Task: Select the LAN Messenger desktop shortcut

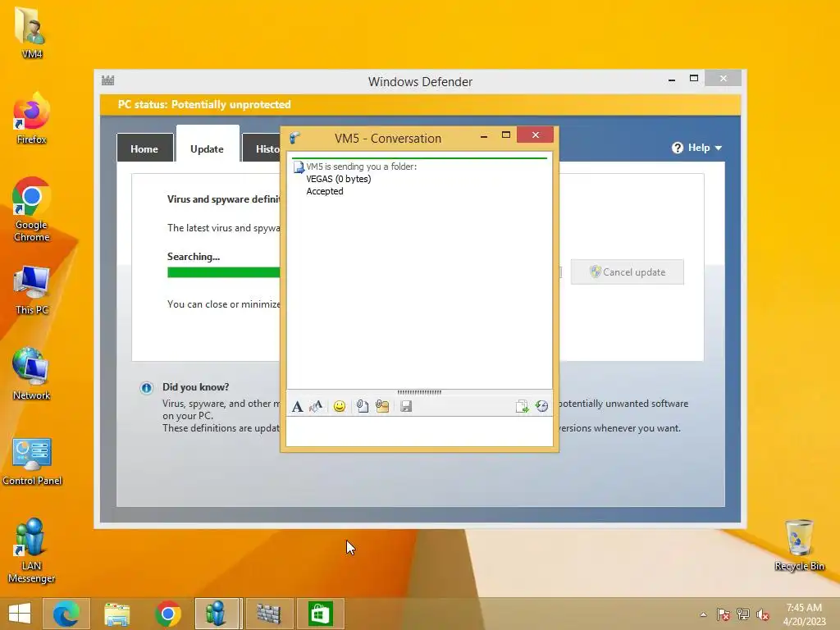Action: tap(32, 550)
